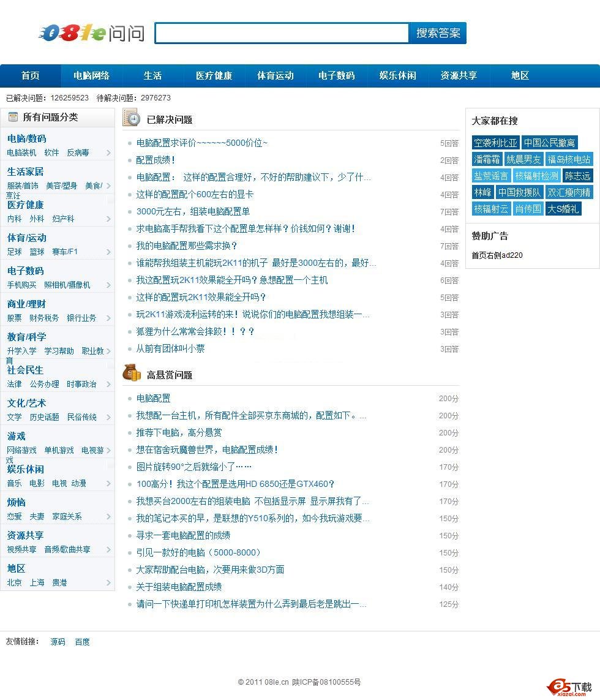Expand the 电脑/数码 category arrow
This screenshot has height=700, width=600.
[x=108, y=153]
